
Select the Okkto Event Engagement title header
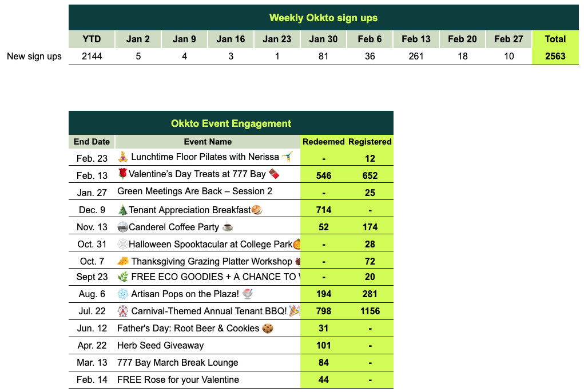[x=231, y=123]
